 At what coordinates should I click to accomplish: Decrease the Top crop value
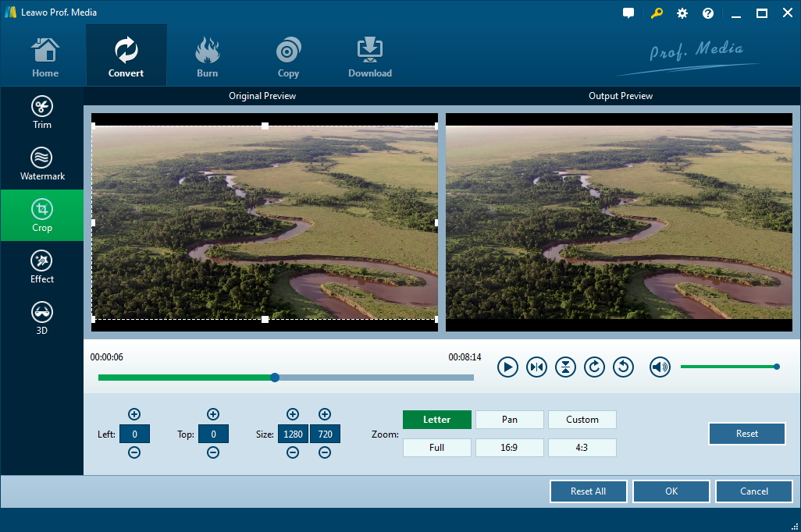[213, 452]
